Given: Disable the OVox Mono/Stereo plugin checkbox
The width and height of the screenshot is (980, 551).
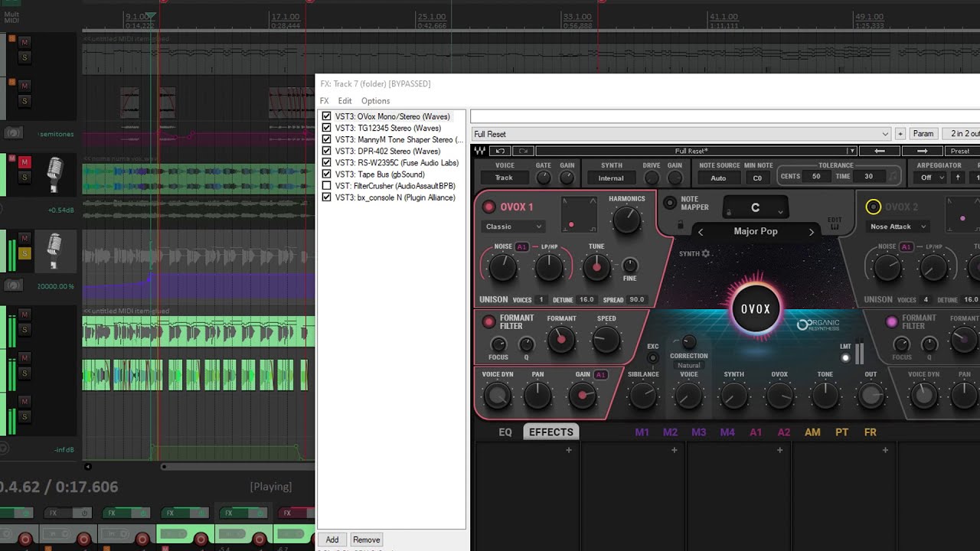Looking at the screenshot, I should tap(327, 116).
